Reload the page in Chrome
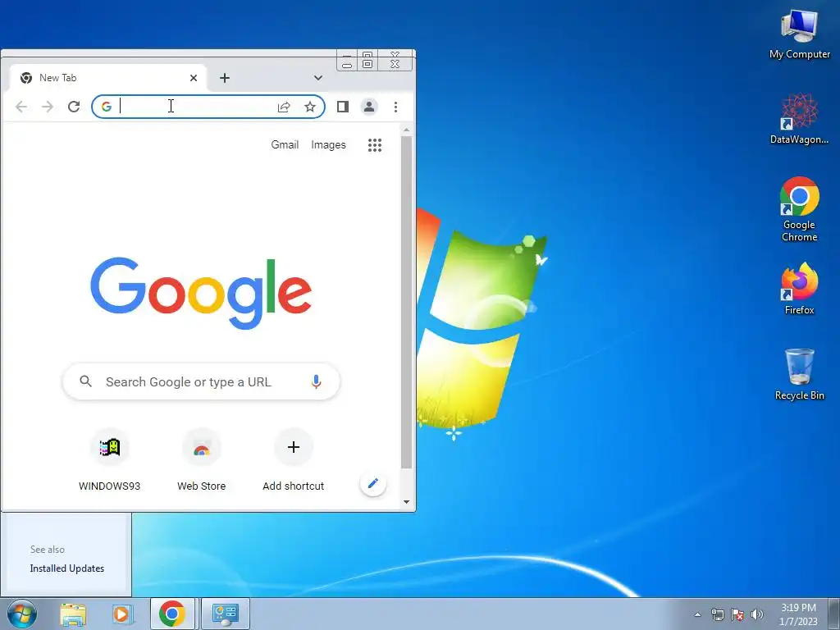The image size is (840, 630). pyautogui.click(x=74, y=107)
